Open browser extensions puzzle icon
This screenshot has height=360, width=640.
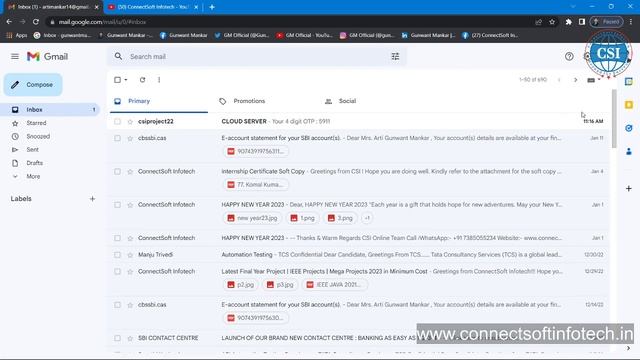pos(568,22)
